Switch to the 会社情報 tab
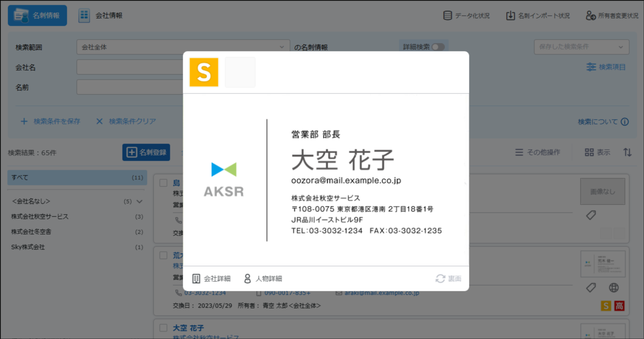Image resolution: width=644 pixels, height=339 pixels. click(x=101, y=16)
